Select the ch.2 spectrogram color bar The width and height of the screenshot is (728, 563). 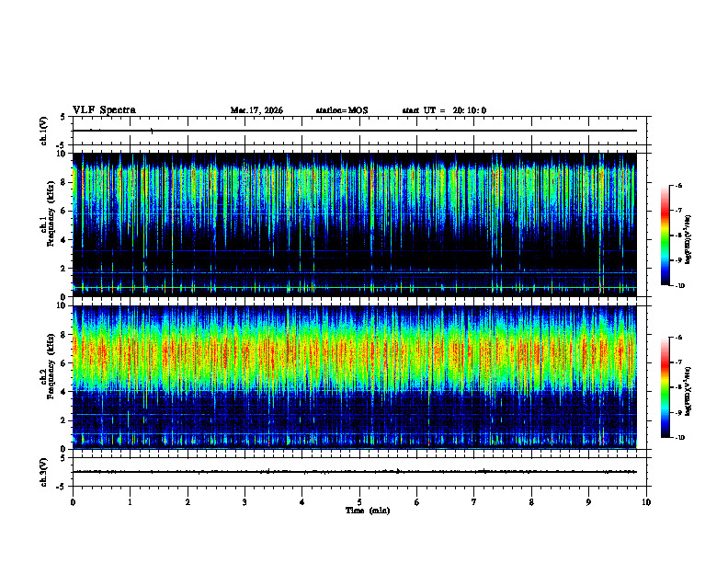click(x=665, y=387)
